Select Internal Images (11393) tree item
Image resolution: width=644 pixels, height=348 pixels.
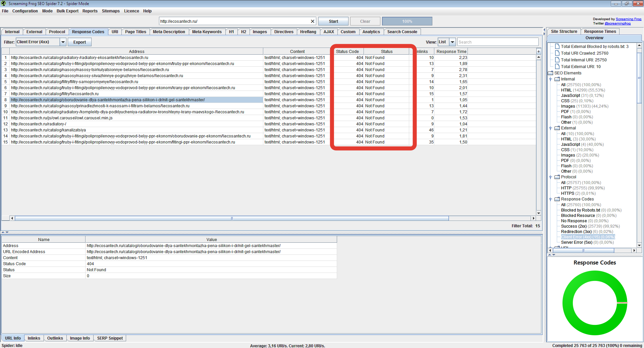click(585, 106)
